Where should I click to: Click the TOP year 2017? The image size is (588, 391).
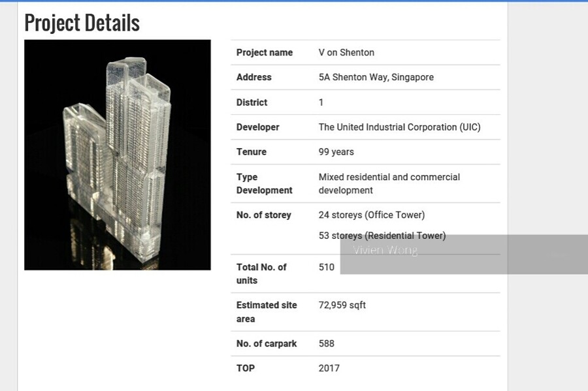[x=329, y=368]
